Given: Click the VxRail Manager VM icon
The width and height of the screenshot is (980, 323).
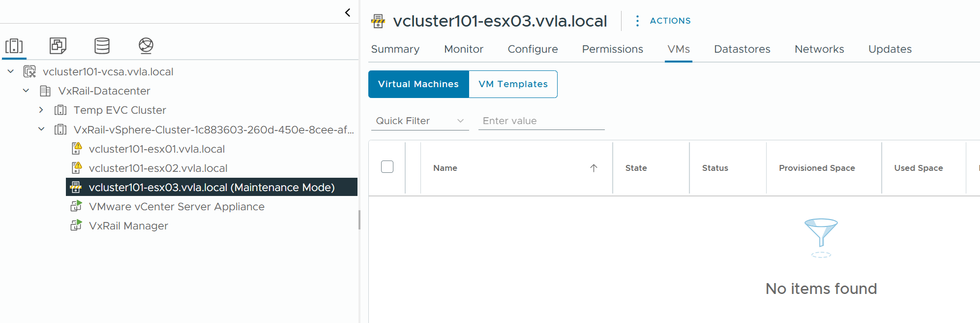Looking at the screenshot, I should [x=76, y=226].
